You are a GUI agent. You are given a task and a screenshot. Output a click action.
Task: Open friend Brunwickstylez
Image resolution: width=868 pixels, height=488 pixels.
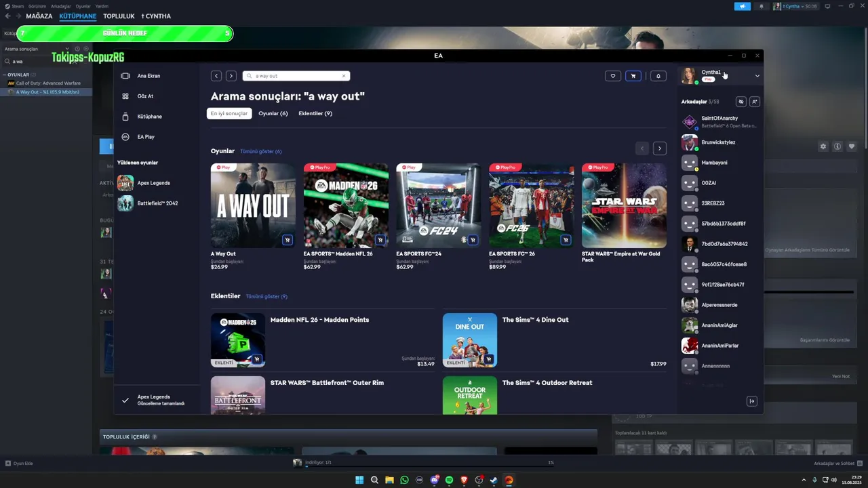pyautogui.click(x=718, y=142)
